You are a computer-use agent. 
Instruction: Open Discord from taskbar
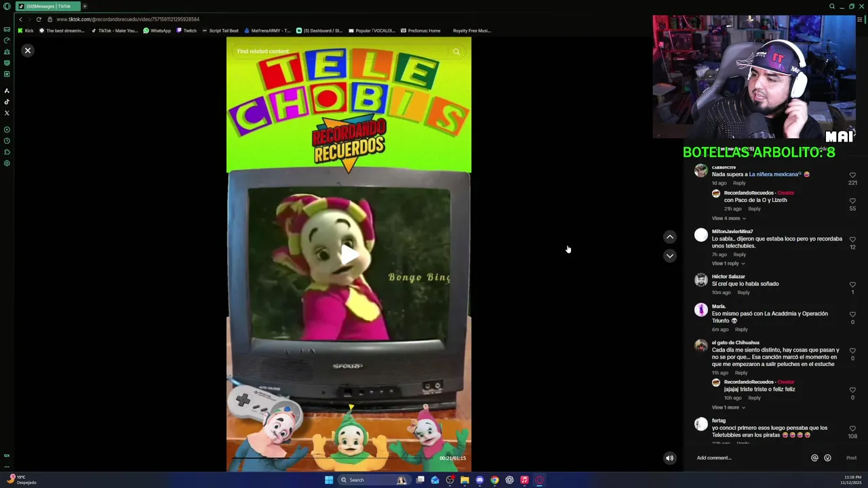point(479,480)
